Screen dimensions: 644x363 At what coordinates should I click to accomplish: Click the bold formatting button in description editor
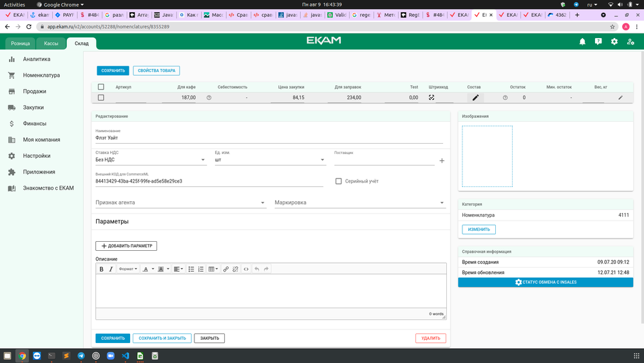pos(101,269)
